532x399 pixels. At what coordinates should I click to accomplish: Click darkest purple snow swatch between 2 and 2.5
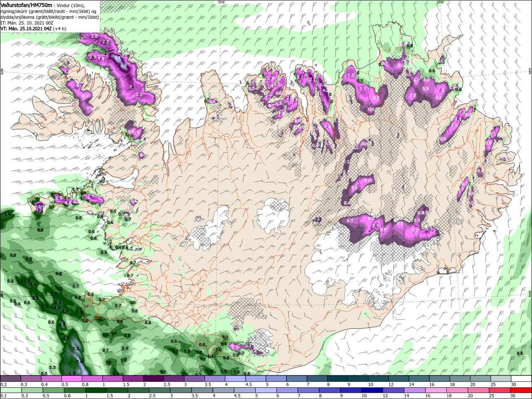coord(153,379)
